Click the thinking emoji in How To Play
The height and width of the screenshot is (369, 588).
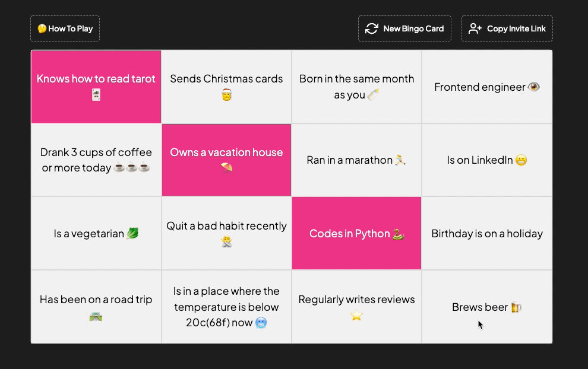42,28
